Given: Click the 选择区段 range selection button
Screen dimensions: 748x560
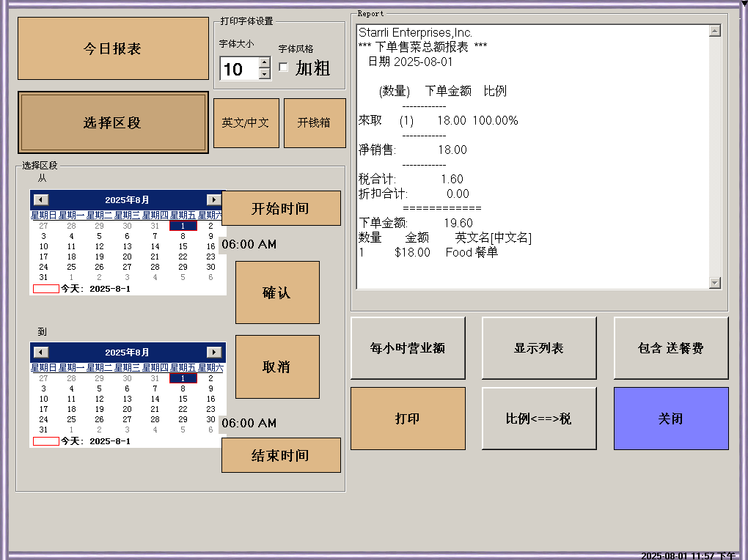Looking at the screenshot, I should pyautogui.click(x=113, y=123).
